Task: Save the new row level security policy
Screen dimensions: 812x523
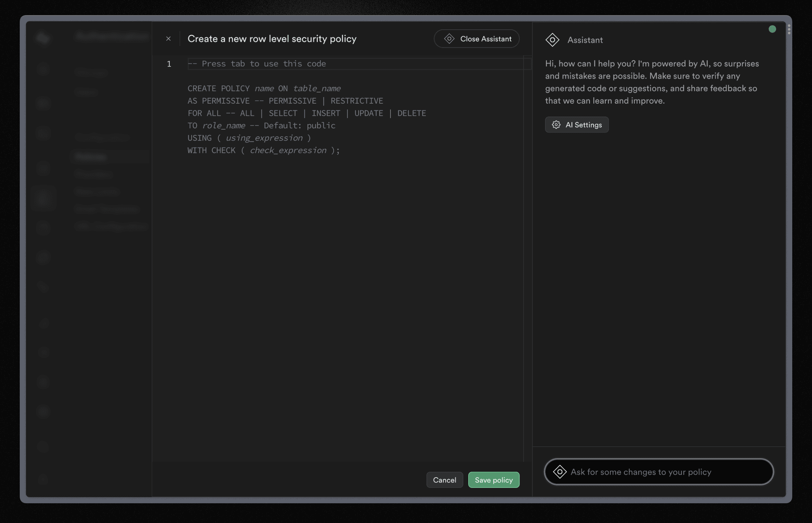Action: tap(494, 480)
